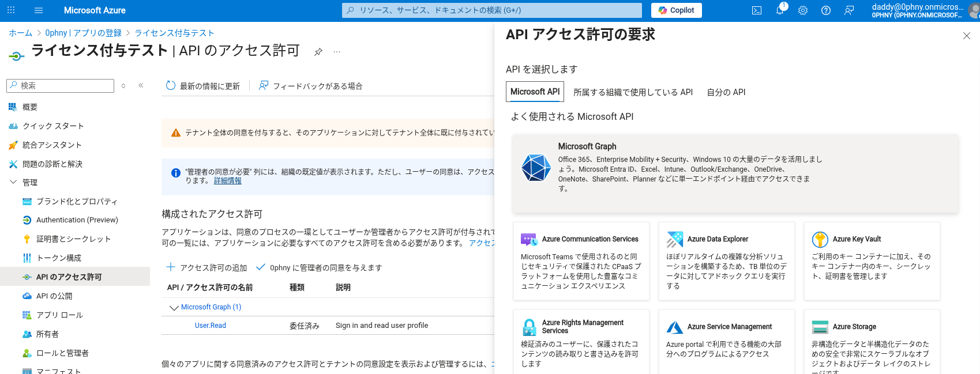The height and width of the screenshot is (374, 980).
Task: Sort by API / アクセス許可の名前 column
Action: 210,288
